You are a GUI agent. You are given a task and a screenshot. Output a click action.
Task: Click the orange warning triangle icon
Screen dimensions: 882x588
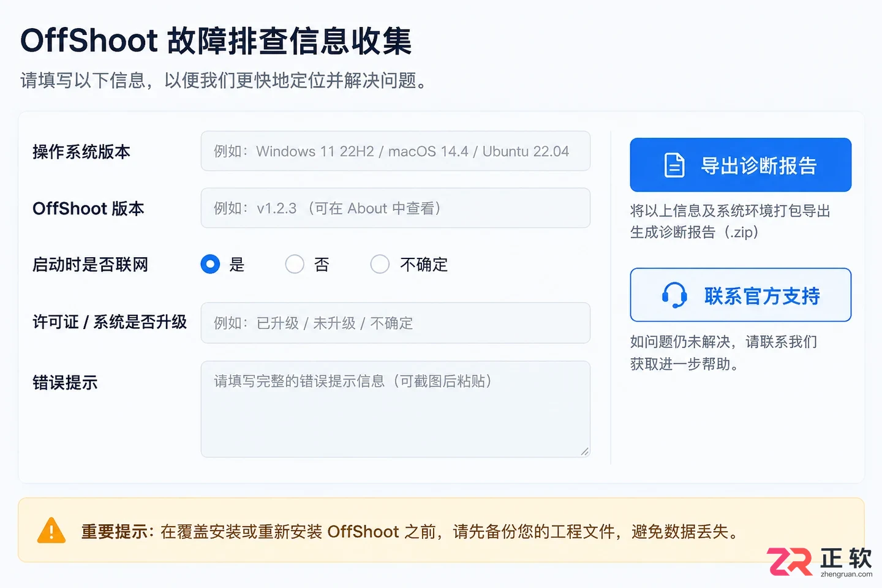51,531
